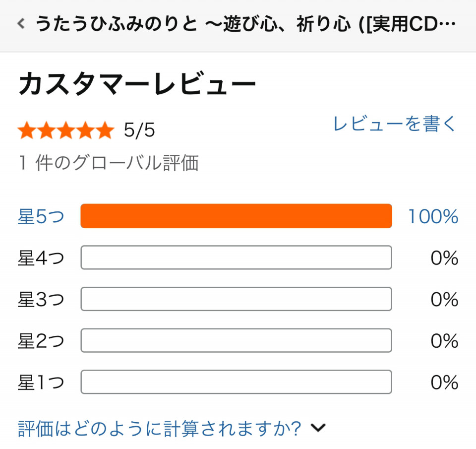Click the empty 星4つ histogram bar
Viewport: 476px width, 449px height.
[236, 258]
